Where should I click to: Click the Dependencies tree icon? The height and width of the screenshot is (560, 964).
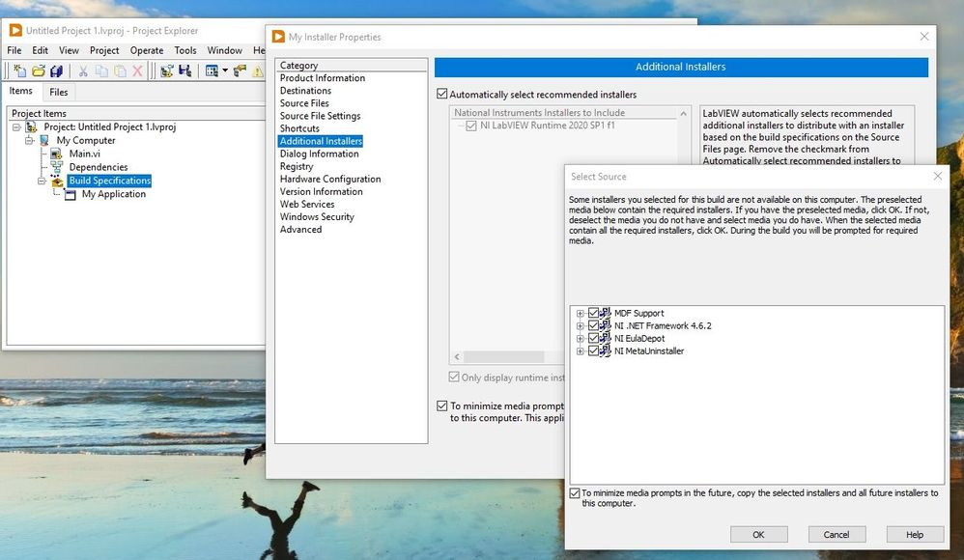(x=57, y=167)
